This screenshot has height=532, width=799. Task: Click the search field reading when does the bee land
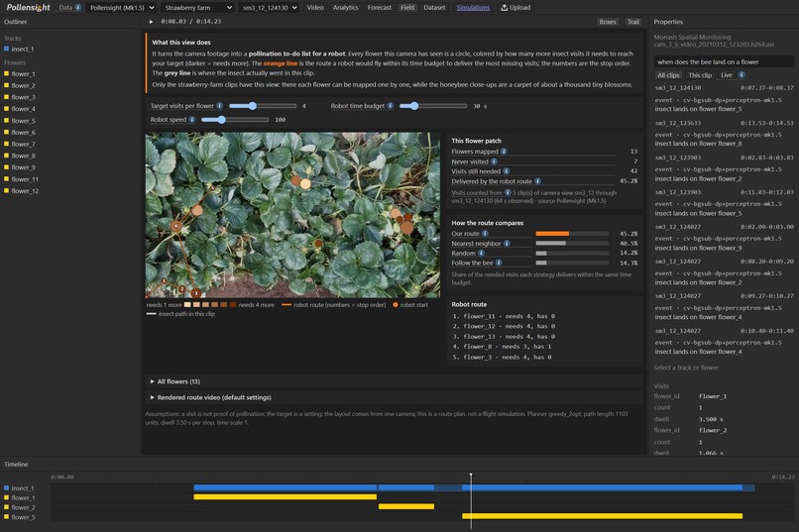click(724, 62)
